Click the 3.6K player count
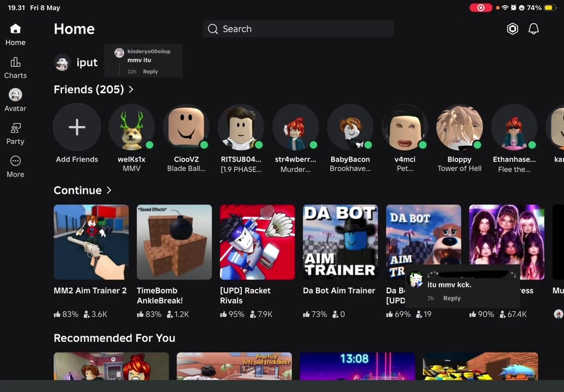Screen dimensions: 564x392 pos(96,314)
